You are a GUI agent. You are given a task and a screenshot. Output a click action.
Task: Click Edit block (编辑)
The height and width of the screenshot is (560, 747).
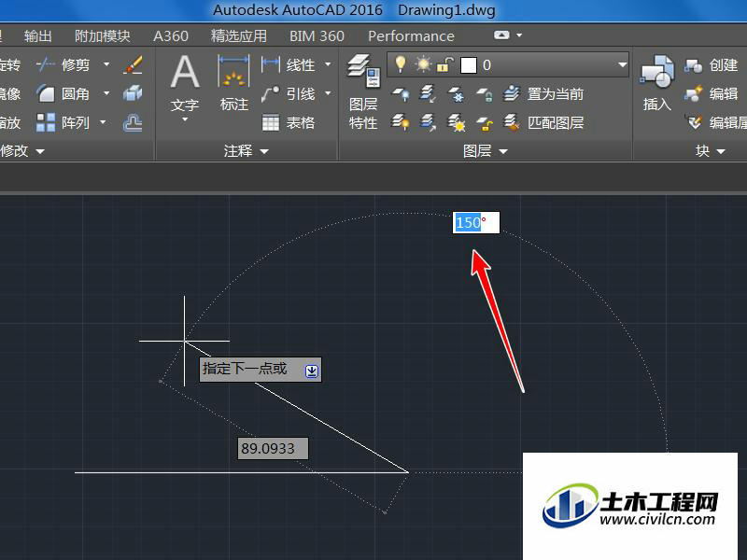711,94
